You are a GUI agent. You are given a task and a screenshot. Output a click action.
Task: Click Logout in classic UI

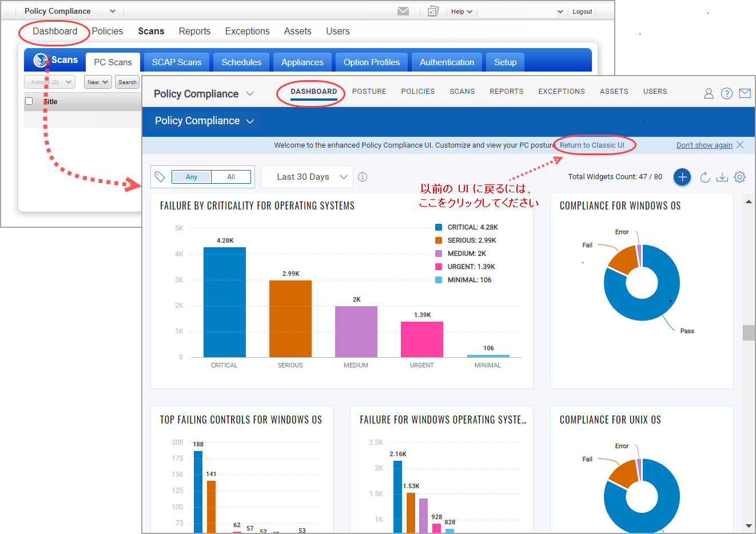(x=582, y=11)
